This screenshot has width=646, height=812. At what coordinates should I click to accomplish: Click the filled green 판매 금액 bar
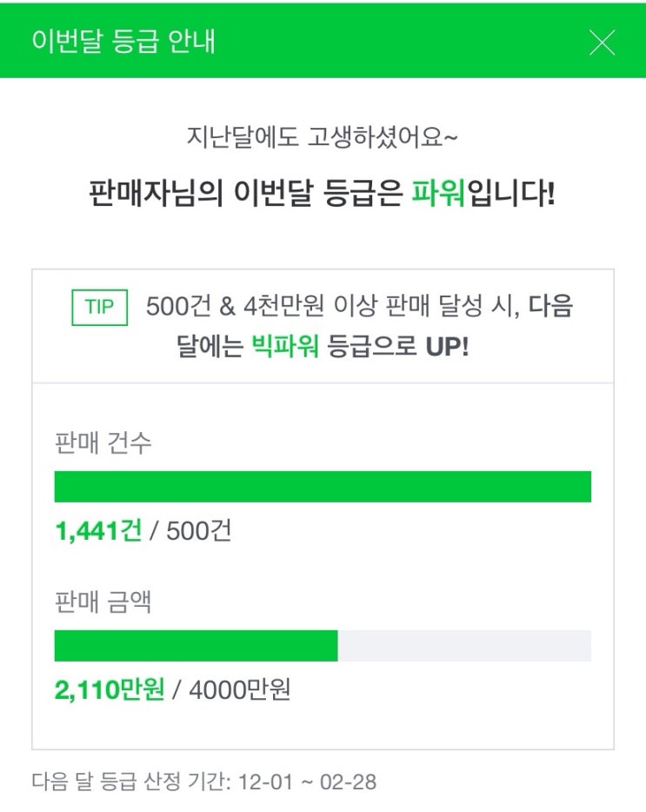tap(196, 646)
